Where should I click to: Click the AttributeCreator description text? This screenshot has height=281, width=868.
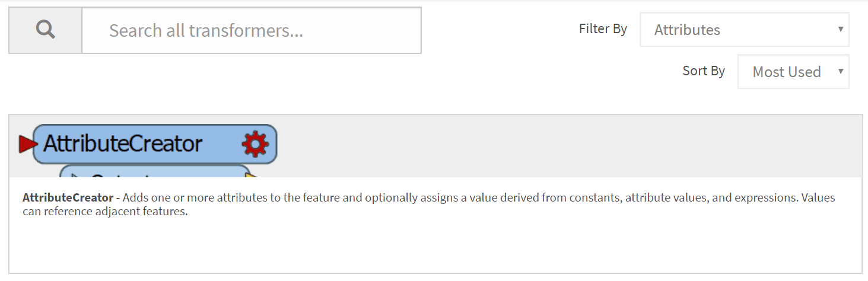[x=429, y=205]
